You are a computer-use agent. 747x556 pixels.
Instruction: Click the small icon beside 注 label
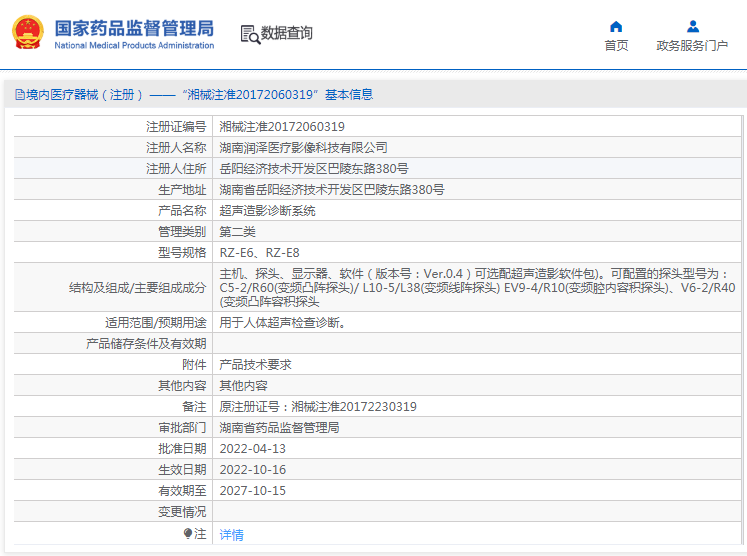[x=188, y=534]
